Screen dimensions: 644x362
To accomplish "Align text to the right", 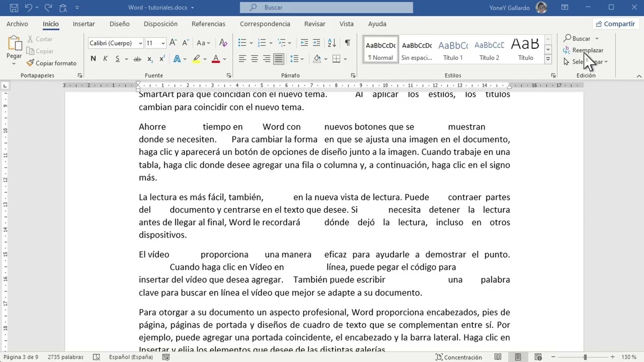I will click(266, 59).
